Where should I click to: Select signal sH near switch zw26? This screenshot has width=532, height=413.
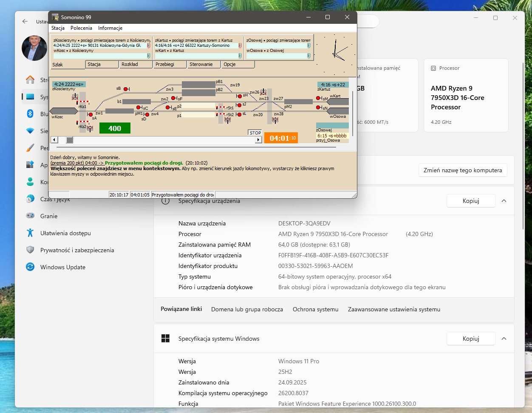[239, 96]
